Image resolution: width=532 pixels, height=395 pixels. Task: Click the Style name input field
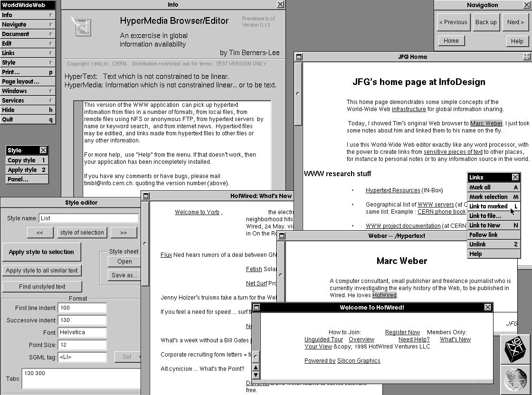[x=88, y=218]
